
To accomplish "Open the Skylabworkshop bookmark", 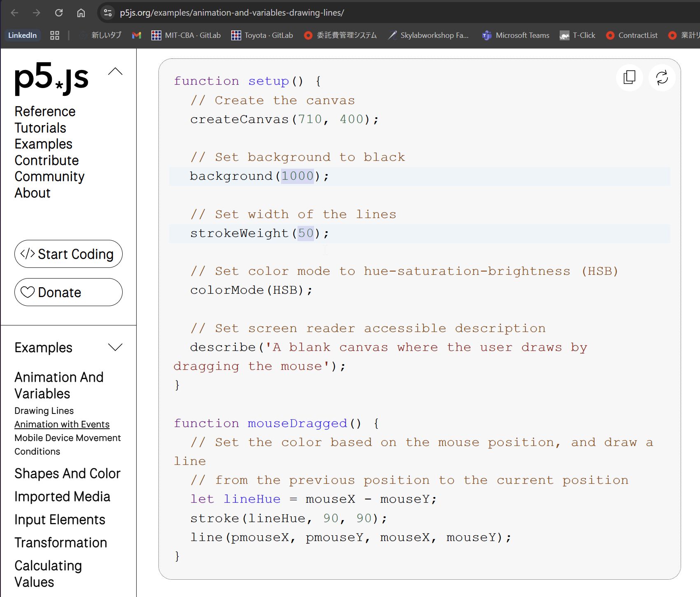I will coord(428,35).
